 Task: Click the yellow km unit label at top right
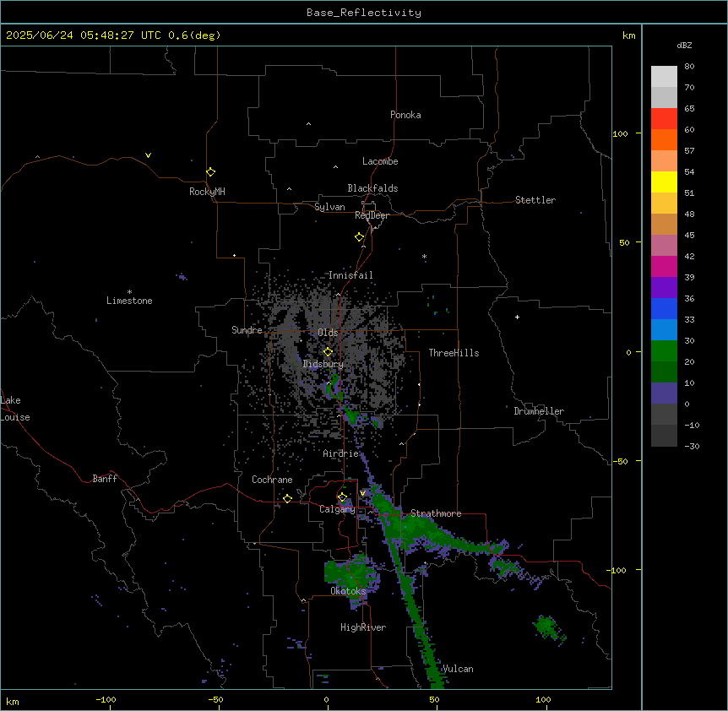[628, 35]
